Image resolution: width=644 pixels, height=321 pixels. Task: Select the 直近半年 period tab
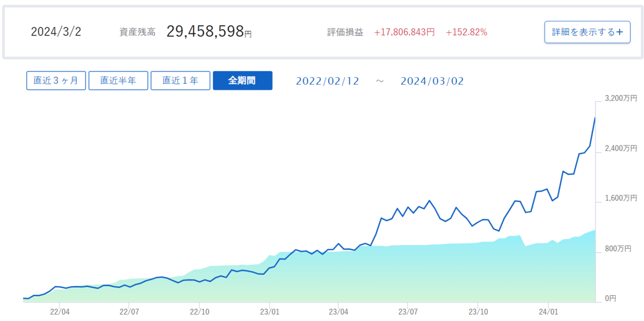pos(118,81)
